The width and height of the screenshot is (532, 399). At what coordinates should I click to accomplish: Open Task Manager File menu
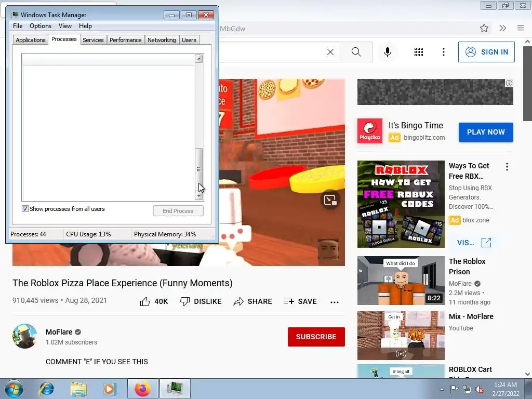tap(18, 26)
